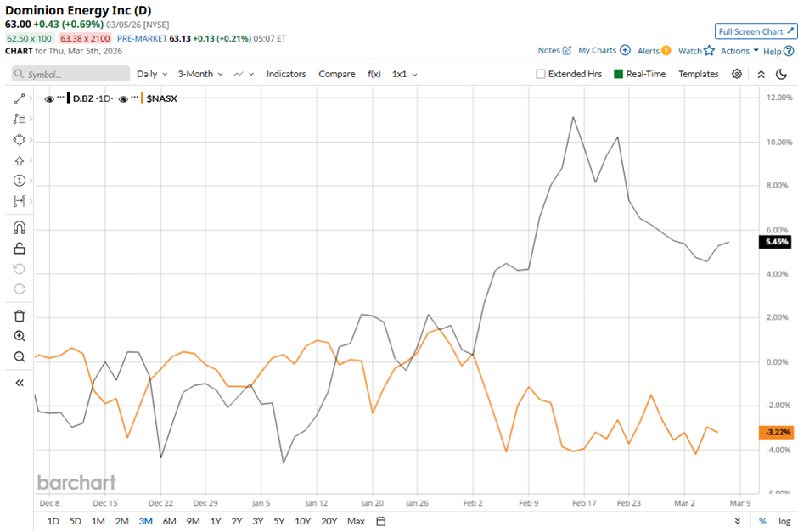Click the zoom out magnifier icon
This screenshot has width=798, height=532.
click(20, 356)
